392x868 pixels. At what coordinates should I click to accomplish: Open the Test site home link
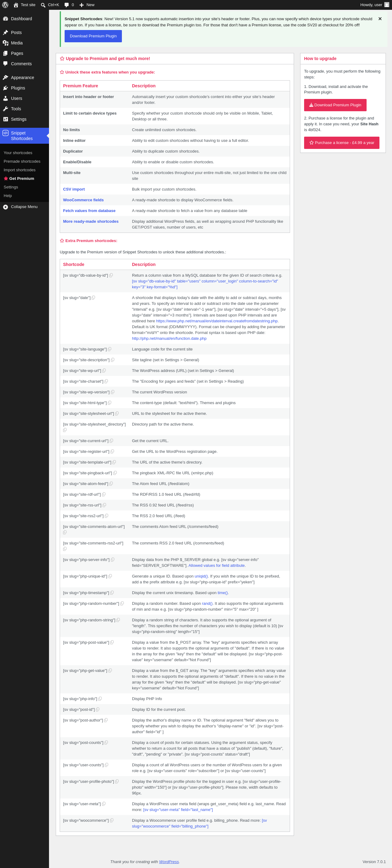24,5
